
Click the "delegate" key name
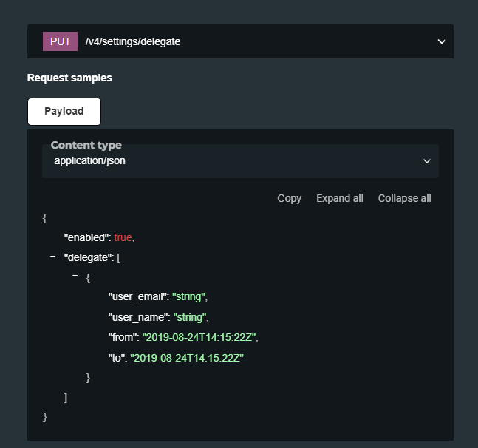click(x=89, y=257)
